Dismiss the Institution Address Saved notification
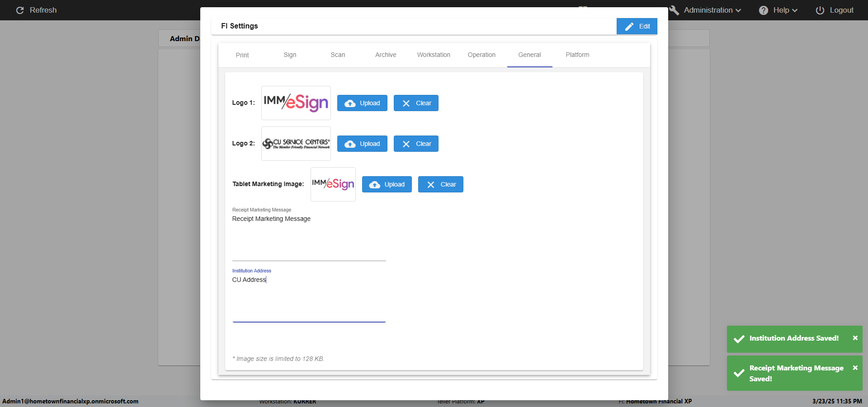 (x=855, y=338)
